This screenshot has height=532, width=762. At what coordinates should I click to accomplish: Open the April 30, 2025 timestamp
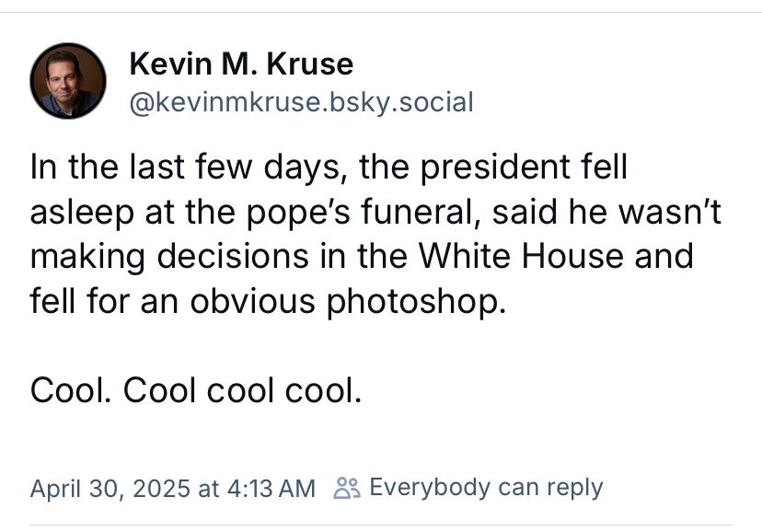(172, 488)
